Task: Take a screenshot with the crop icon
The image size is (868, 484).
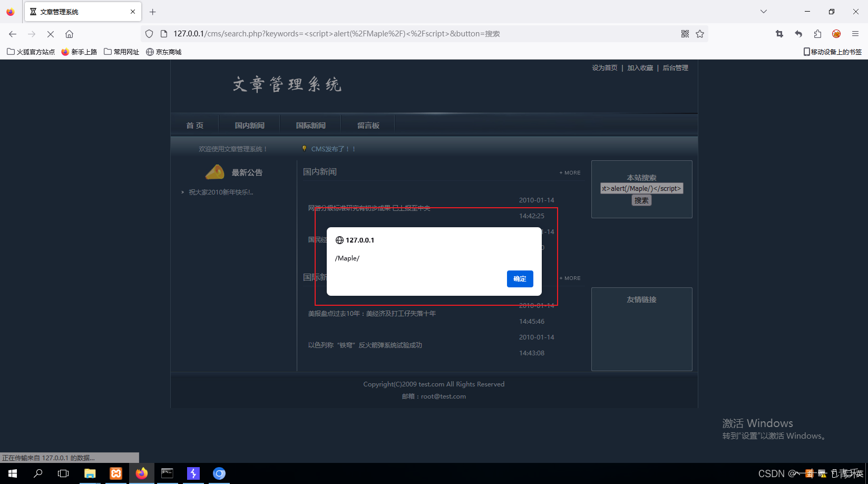Action: coord(779,34)
